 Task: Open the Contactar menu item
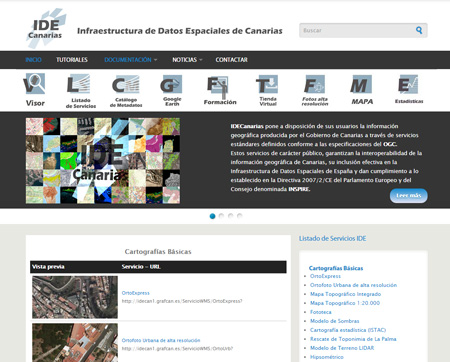[x=231, y=60]
